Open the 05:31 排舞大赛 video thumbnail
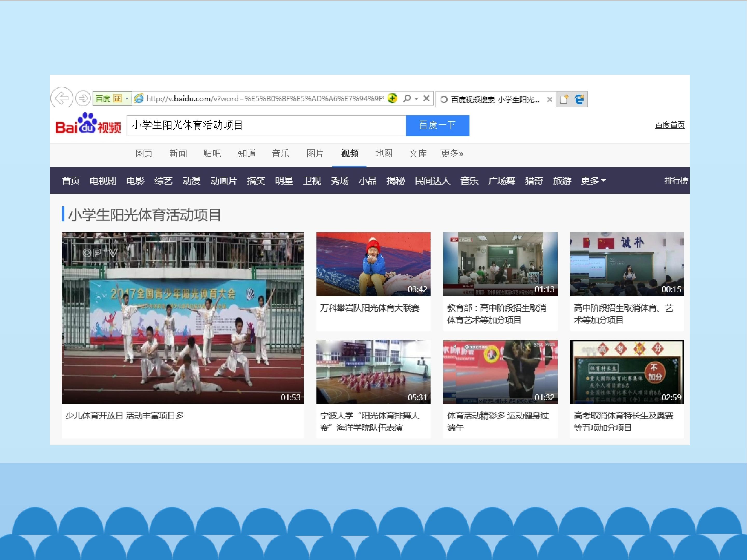The height and width of the screenshot is (560, 747). [373, 372]
